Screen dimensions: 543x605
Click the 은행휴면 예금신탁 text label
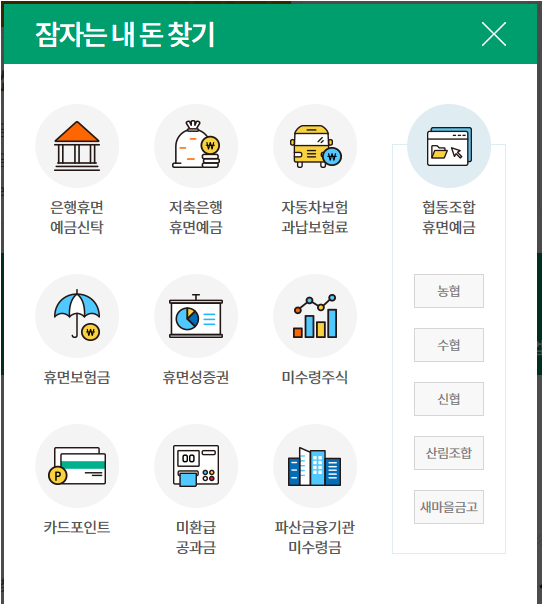pos(77,217)
